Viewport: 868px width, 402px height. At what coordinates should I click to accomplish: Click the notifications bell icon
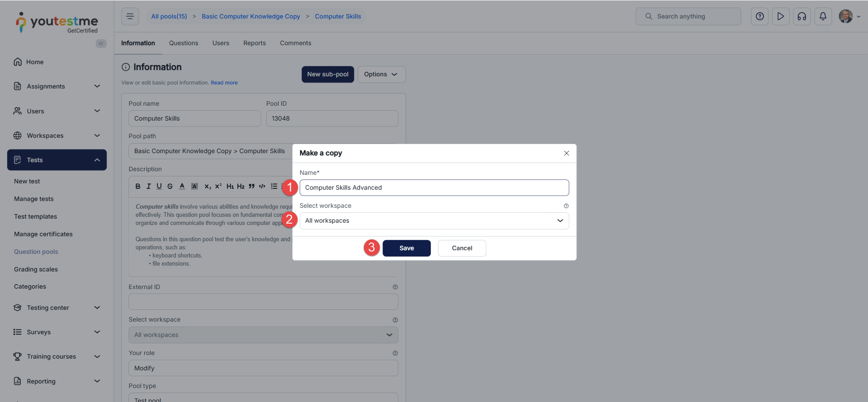point(823,17)
